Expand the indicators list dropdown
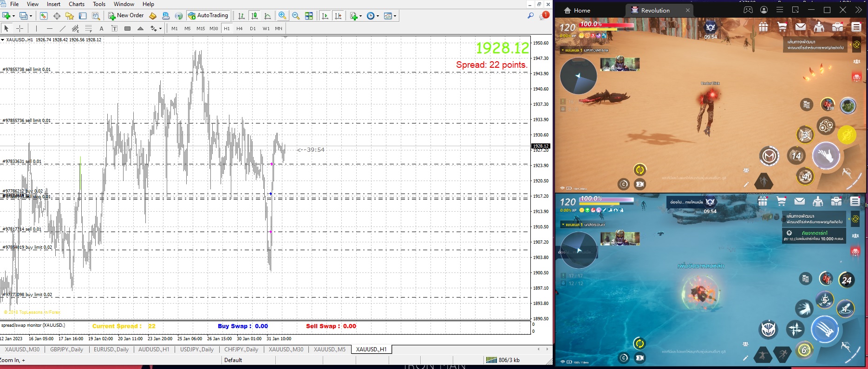Screen dimensions: 868x369 [x=360, y=16]
